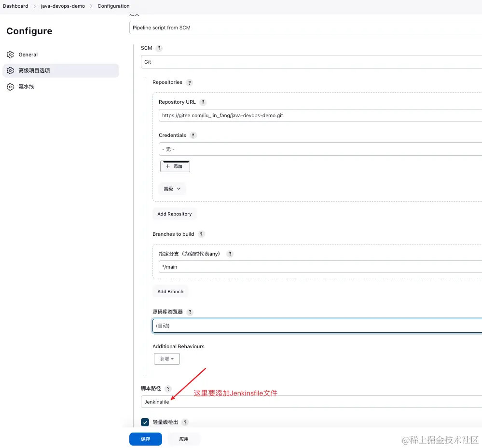
Task: Click the Configure page heading
Action: tap(29, 31)
